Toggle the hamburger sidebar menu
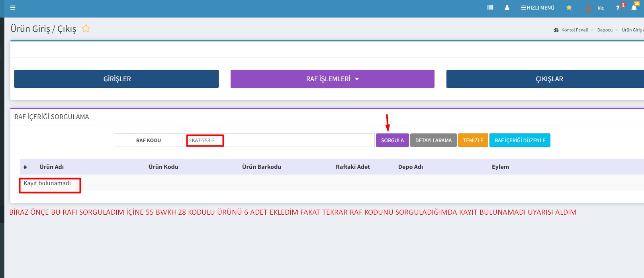This screenshot has width=644, height=278. [13, 8]
